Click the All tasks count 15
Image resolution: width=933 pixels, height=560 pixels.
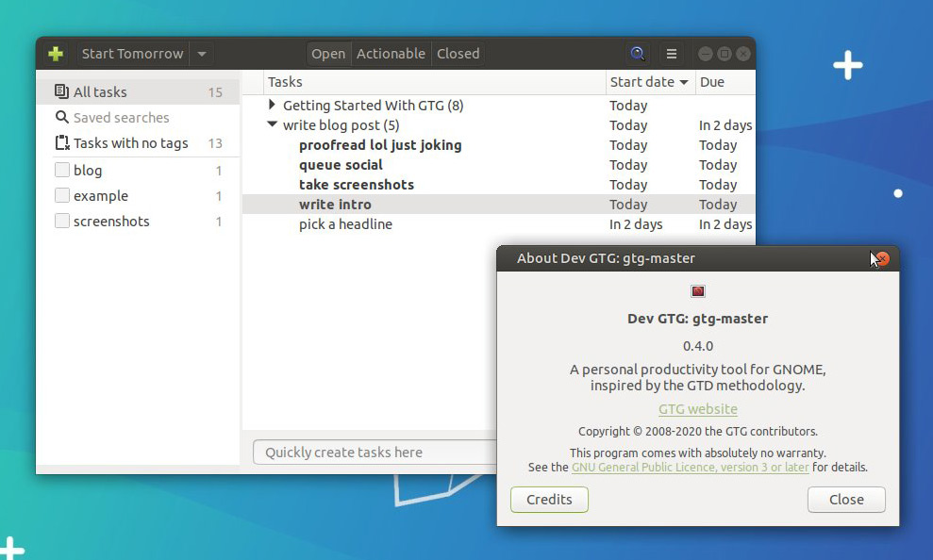point(215,92)
